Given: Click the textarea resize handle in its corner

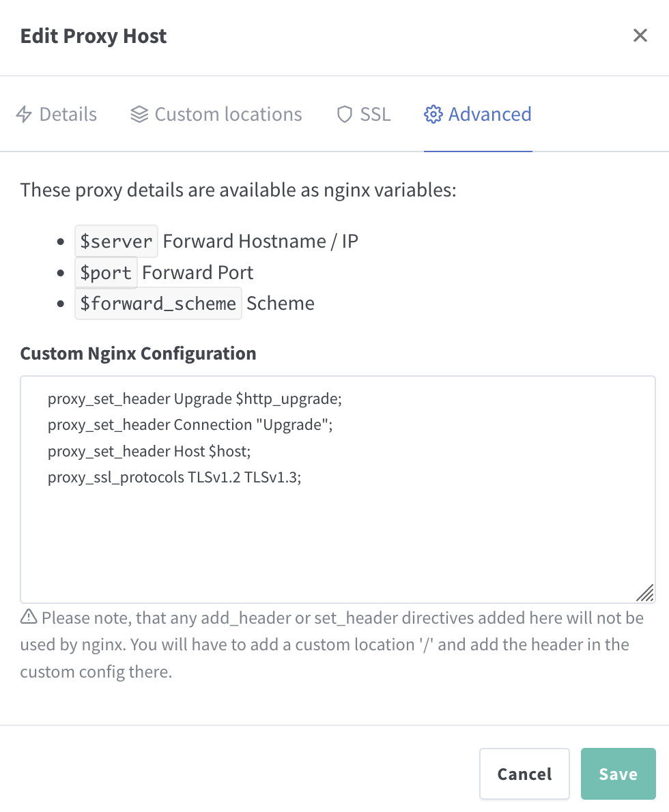Looking at the screenshot, I should pyautogui.click(x=645, y=593).
